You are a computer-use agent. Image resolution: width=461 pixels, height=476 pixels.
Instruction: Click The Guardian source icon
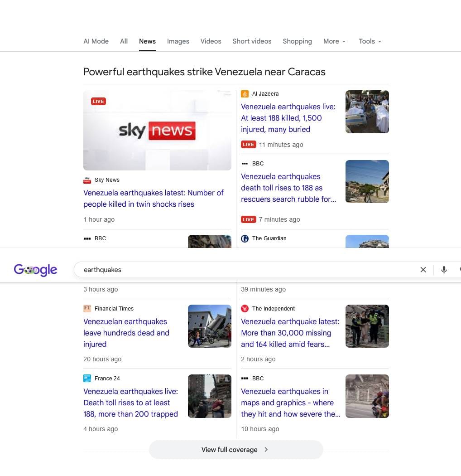coord(245,238)
